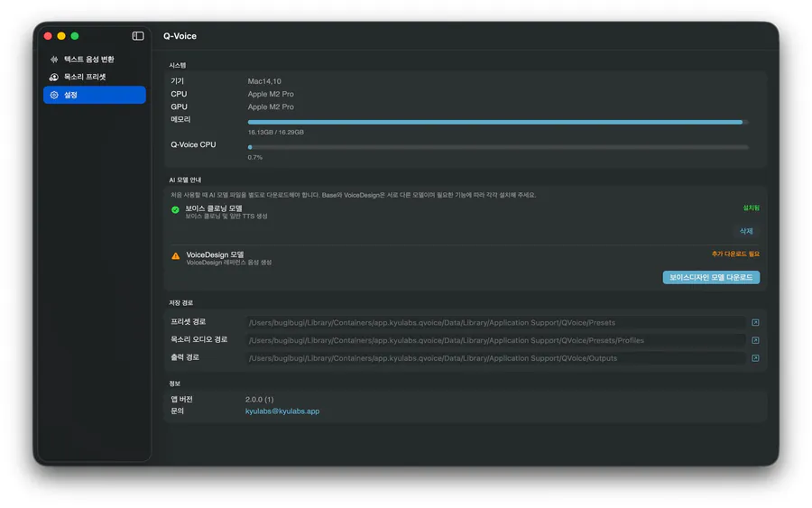Click the 메모리 usage progress bar
Screen dimensions: 812x508
point(498,122)
